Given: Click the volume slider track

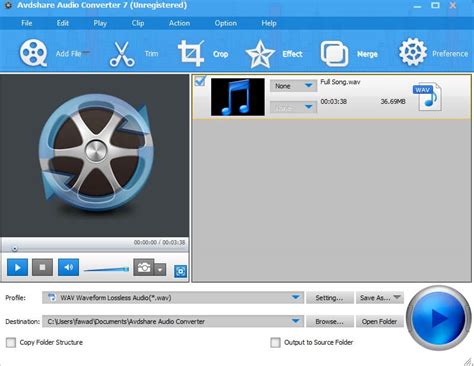Looking at the screenshot, I should [x=106, y=269].
